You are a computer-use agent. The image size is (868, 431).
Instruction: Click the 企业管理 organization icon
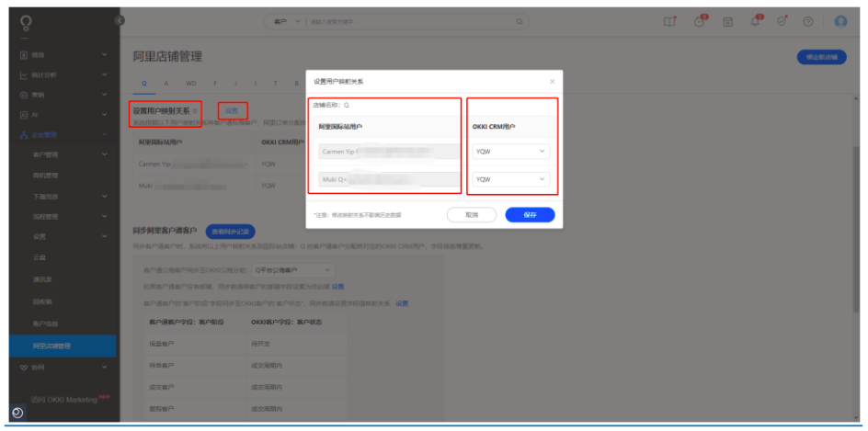pyautogui.click(x=24, y=134)
